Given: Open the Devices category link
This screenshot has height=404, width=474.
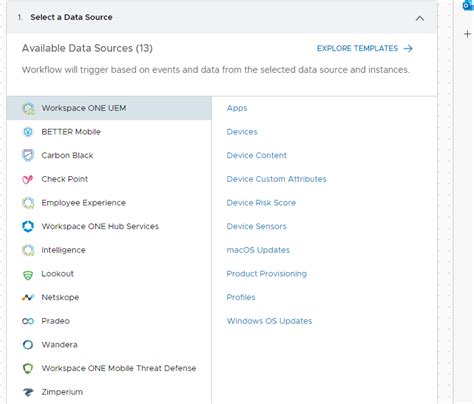Looking at the screenshot, I should pos(242,132).
